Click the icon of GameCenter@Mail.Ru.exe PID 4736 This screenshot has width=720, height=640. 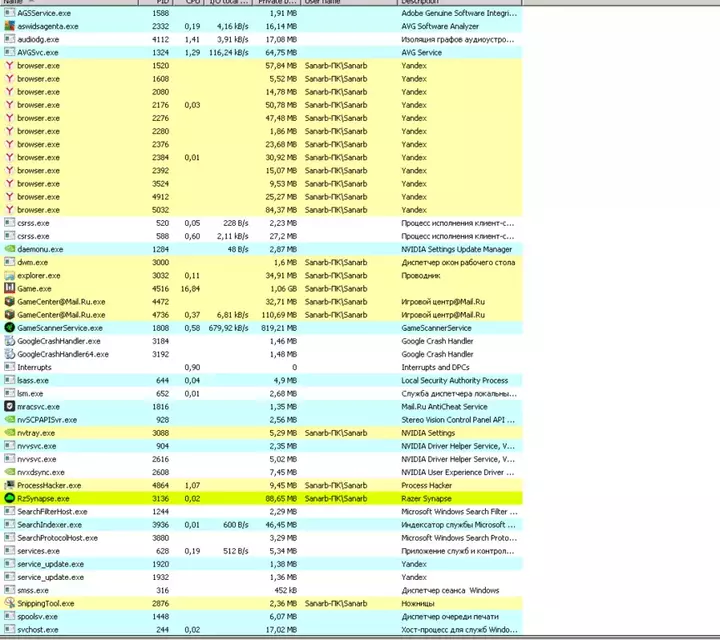pos(9,315)
